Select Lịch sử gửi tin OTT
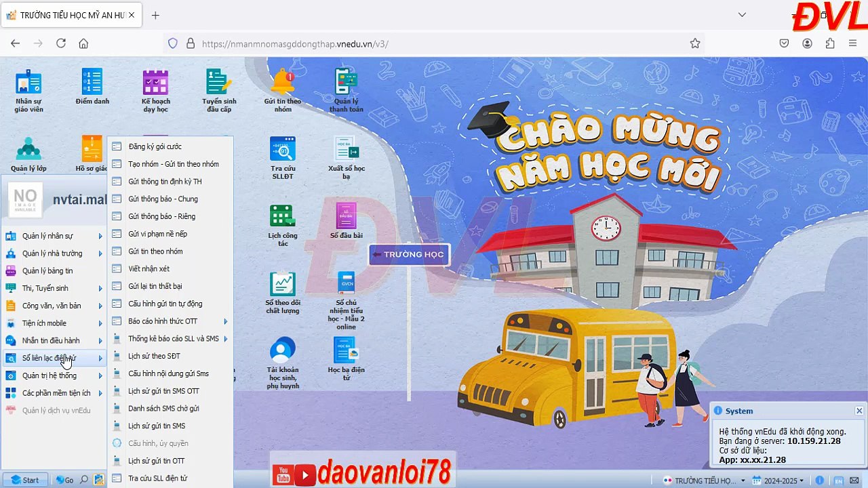The image size is (868, 488). point(170,461)
